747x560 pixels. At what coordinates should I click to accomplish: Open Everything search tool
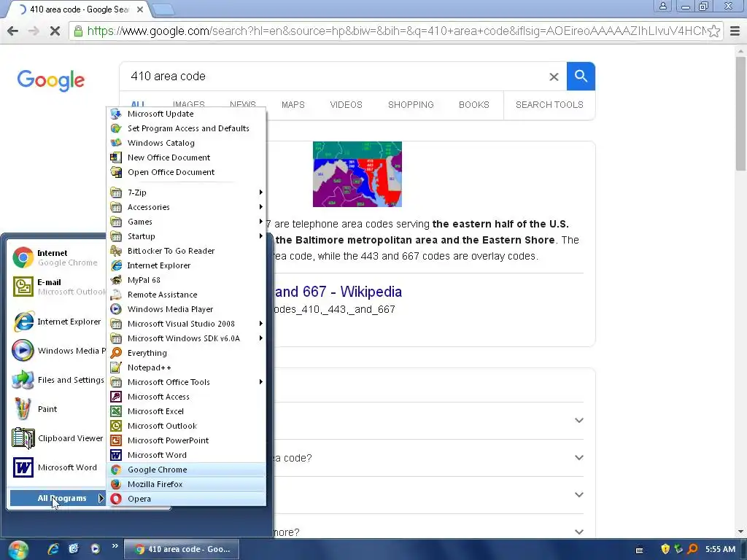(x=186, y=353)
